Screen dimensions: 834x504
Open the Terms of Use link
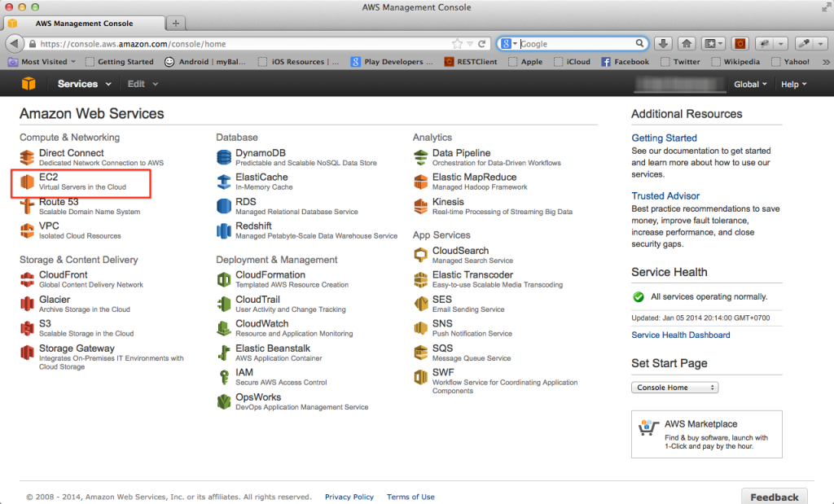tap(410, 497)
